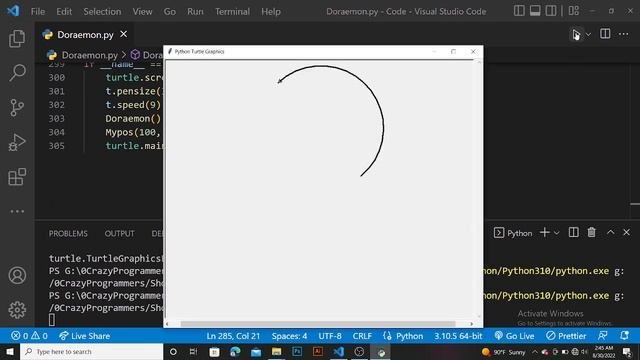Switch to VS Code taskbar icon
640x360 pixels.
coord(338,351)
